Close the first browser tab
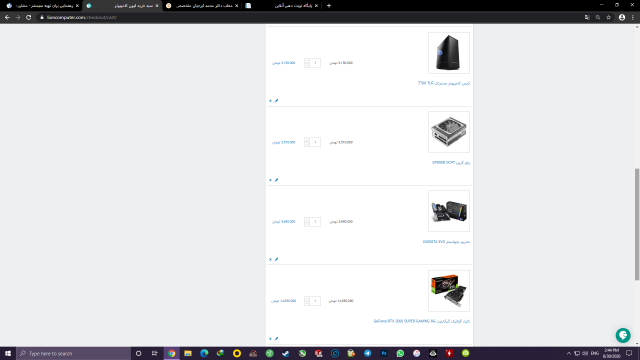Viewport: 640px width, 360px height. pos(77,6)
